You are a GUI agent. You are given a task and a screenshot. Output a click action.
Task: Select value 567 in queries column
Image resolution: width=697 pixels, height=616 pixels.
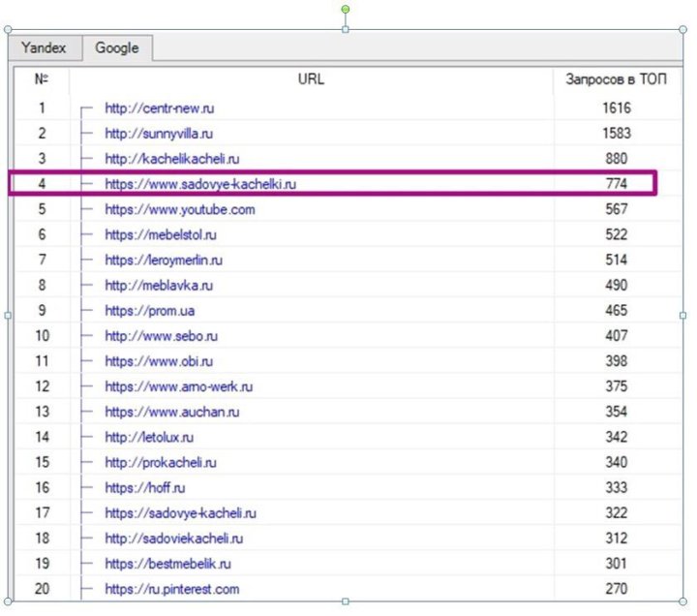click(617, 209)
